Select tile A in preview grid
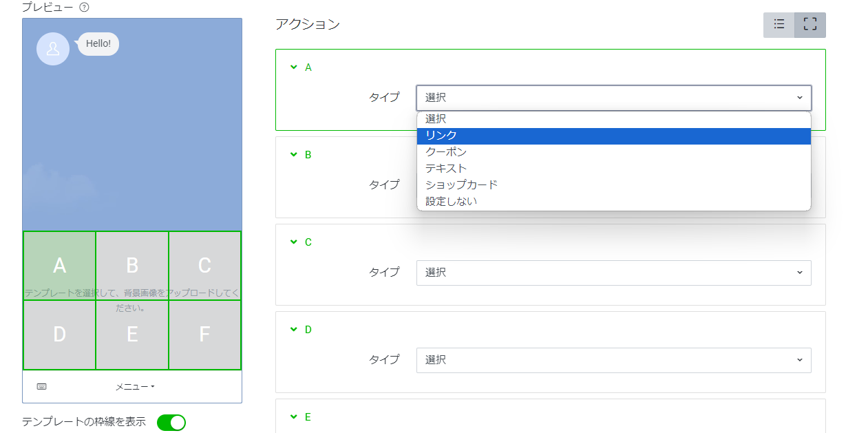 pyautogui.click(x=60, y=266)
